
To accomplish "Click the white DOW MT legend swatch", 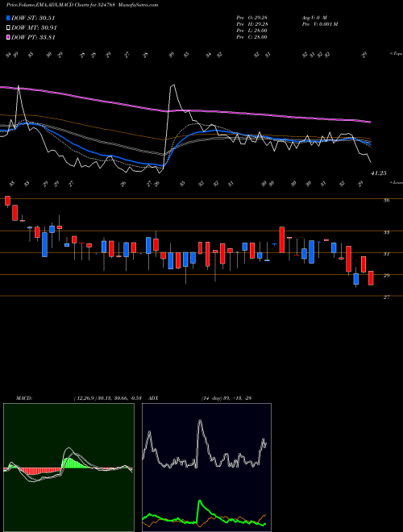I will coord(9,28).
